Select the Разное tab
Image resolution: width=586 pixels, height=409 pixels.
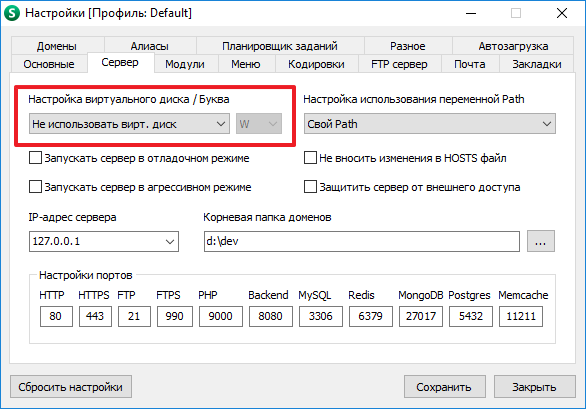(408, 46)
